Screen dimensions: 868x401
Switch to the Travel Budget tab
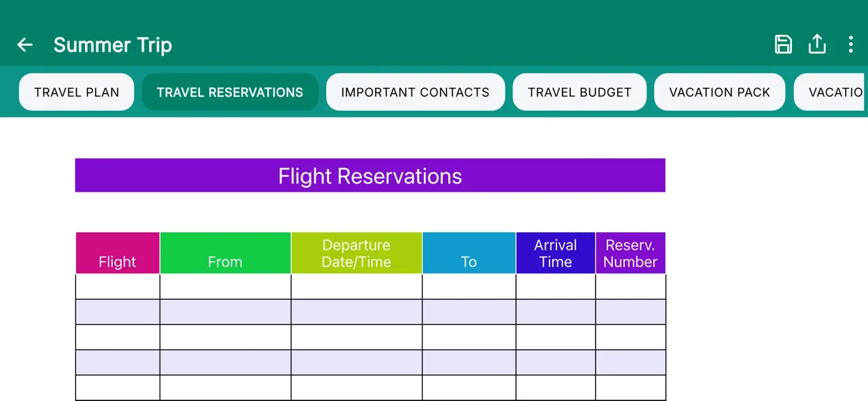(x=579, y=92)
